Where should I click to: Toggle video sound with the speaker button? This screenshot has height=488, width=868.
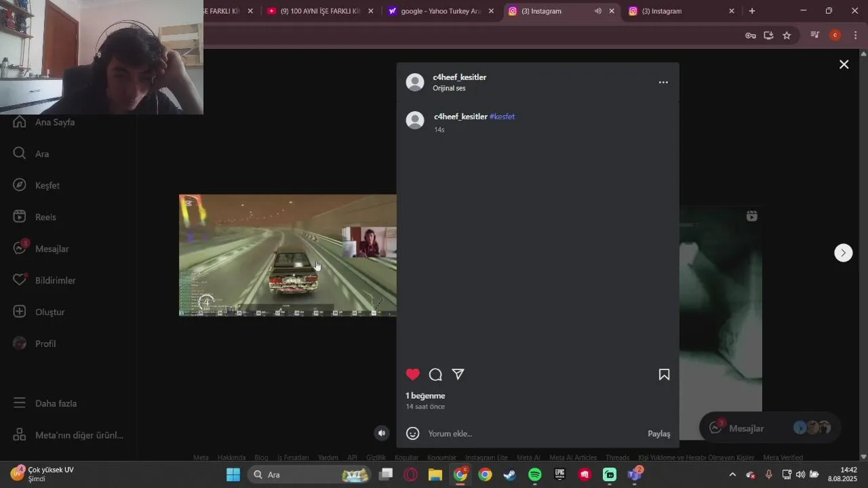[382, 433]
